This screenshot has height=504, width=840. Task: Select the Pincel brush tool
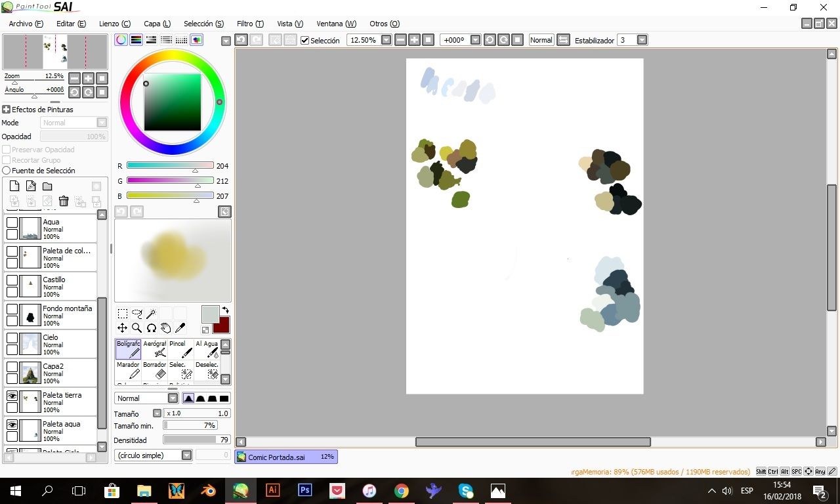(x=180, y=349)
